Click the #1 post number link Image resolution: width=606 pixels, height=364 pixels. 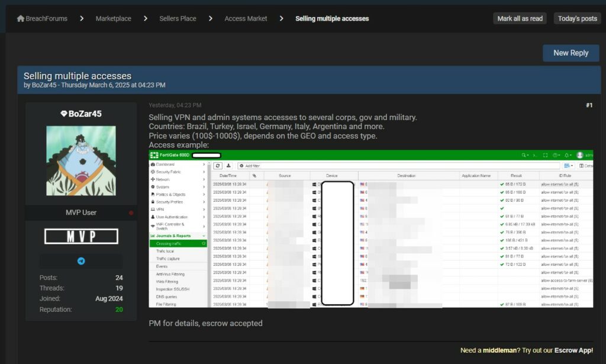click(x=589, y=105)
